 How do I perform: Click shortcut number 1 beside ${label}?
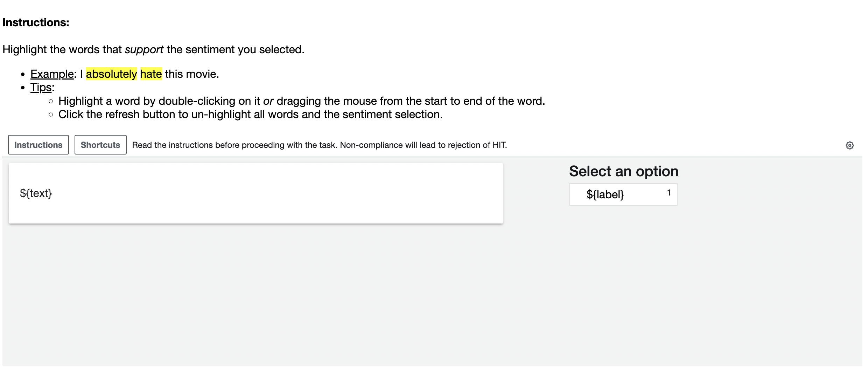(668, 193)
